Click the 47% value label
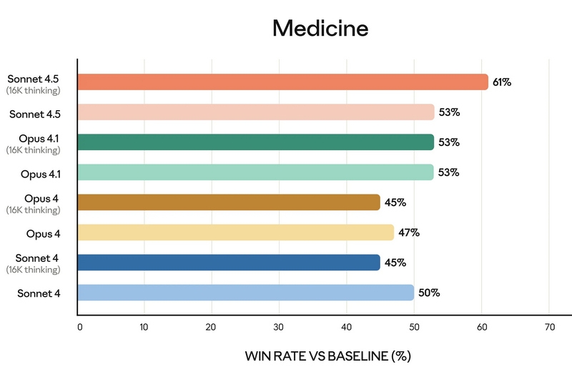 [409, 232]
